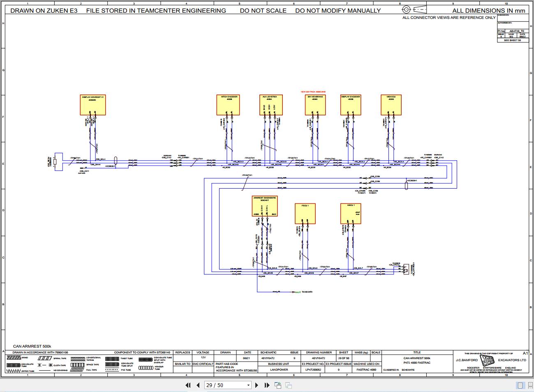Screen dimensions: 534x392
Task: Select the MIDI ECU component block
Action: pyautogui.click(x=391, y=105)
